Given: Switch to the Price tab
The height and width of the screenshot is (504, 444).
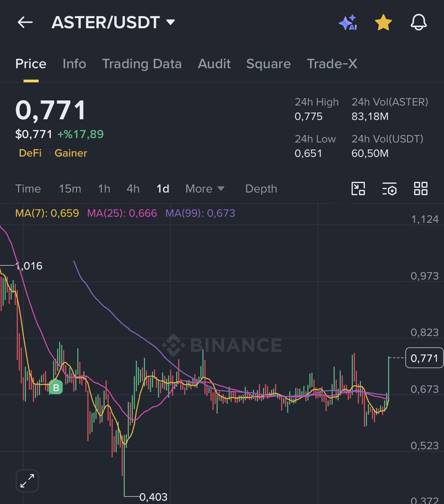Looking at the screenshot, I should [31, 64].
